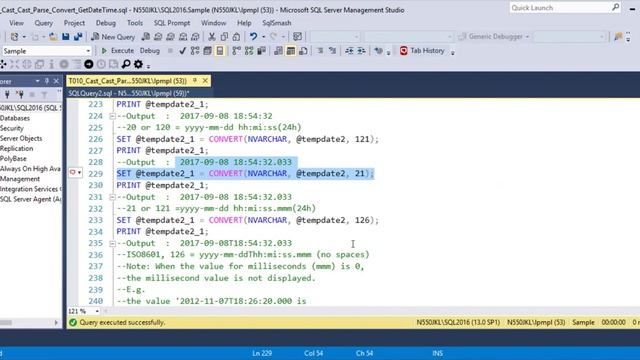The image size is (640, 360).
Task: Comment out the selected lines icon
Action: coord(320,51)
